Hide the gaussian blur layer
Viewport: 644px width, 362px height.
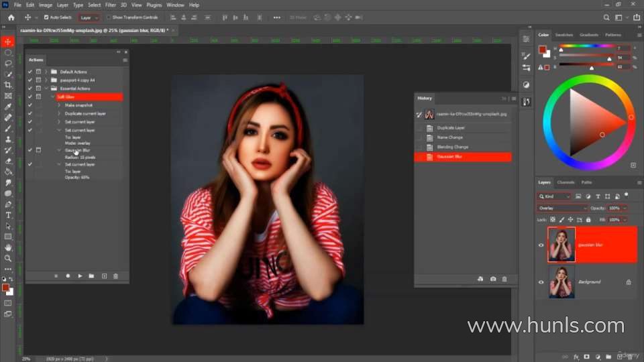(541, 245)
